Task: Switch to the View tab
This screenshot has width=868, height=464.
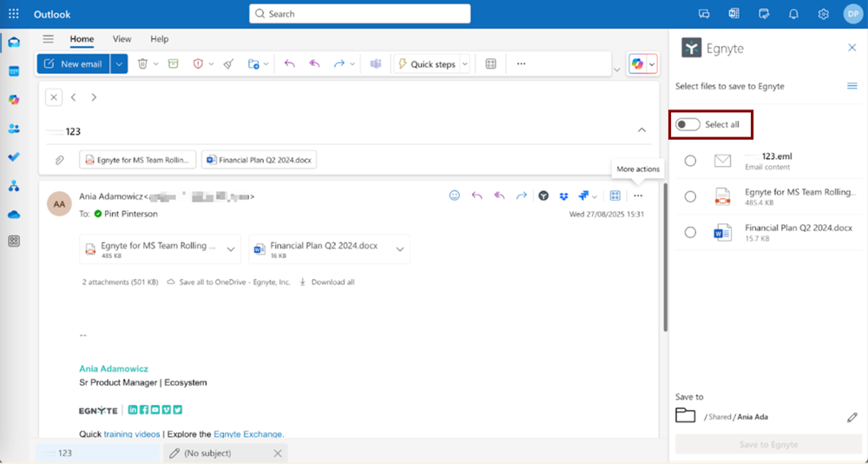Action: pos(122,39)
